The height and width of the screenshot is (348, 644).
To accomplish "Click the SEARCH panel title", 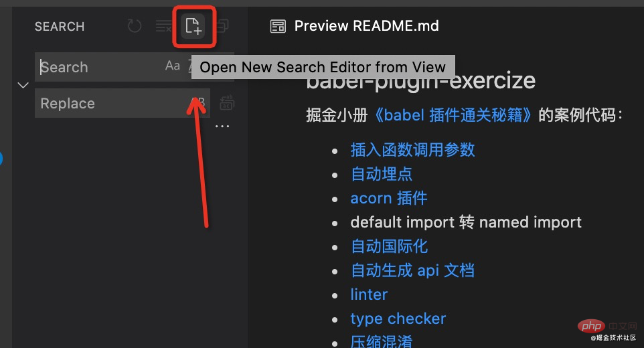I will 60,27.
